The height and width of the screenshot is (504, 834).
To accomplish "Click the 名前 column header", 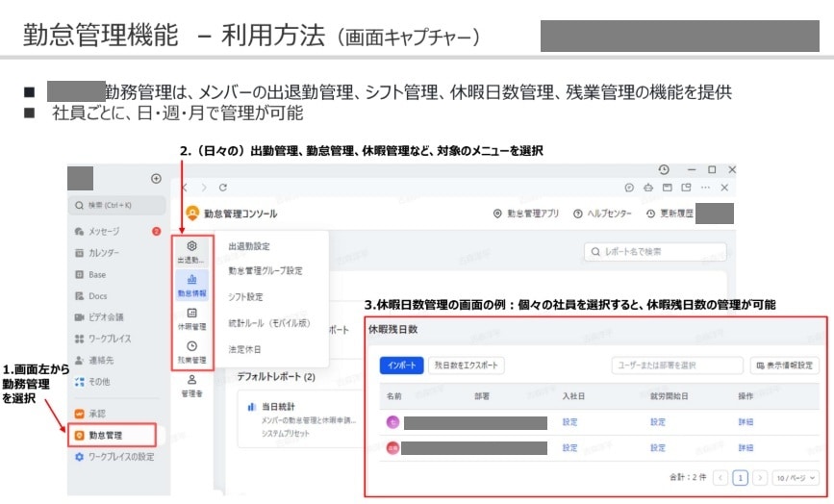I will tap(393, 396).
